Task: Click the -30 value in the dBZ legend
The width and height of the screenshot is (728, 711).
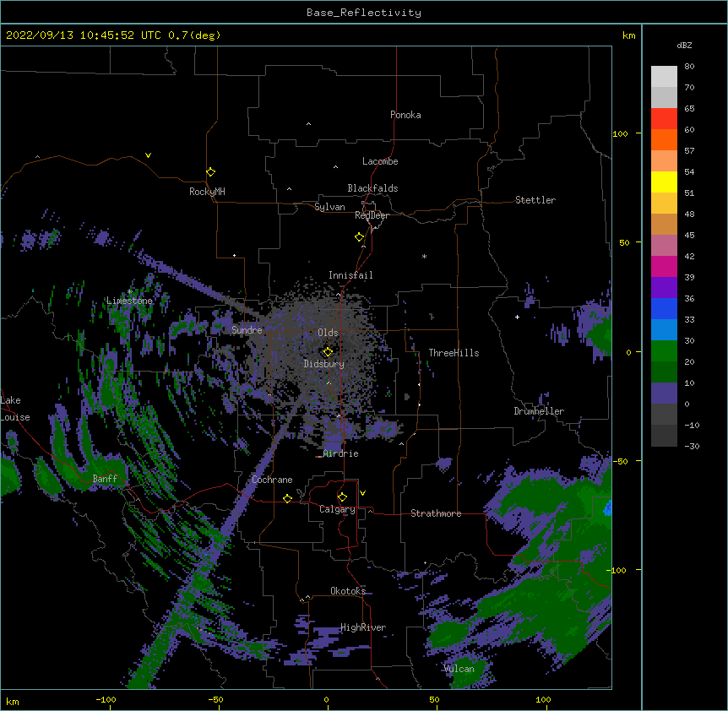Action: 692,446
